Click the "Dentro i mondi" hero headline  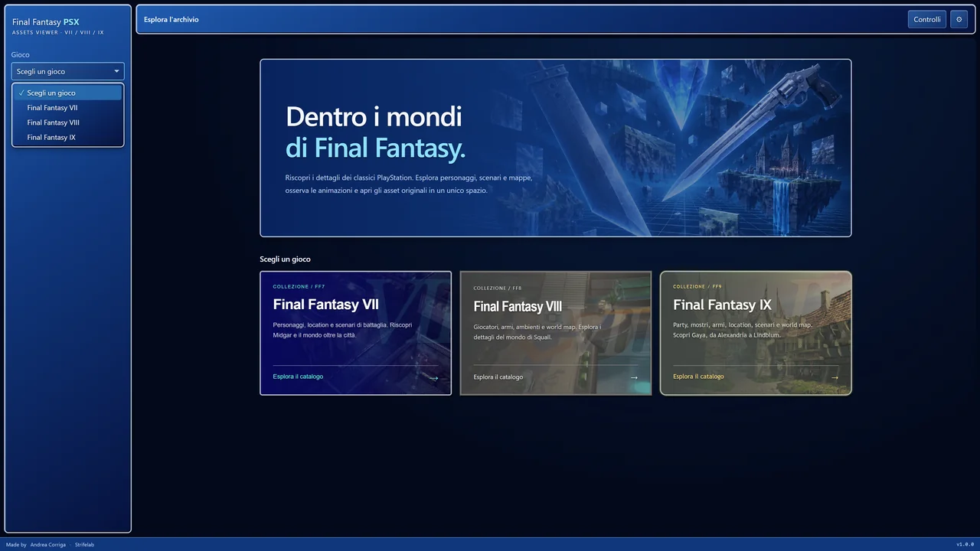374,116
